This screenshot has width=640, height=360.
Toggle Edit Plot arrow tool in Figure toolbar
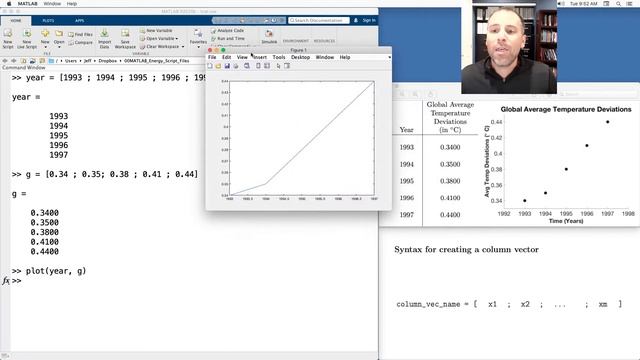coord(278,66)
